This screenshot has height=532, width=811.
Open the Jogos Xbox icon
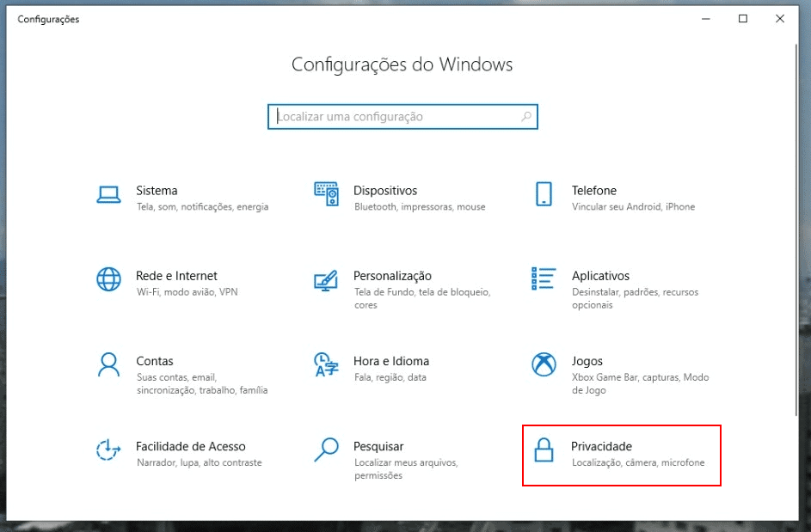point(544,364)
